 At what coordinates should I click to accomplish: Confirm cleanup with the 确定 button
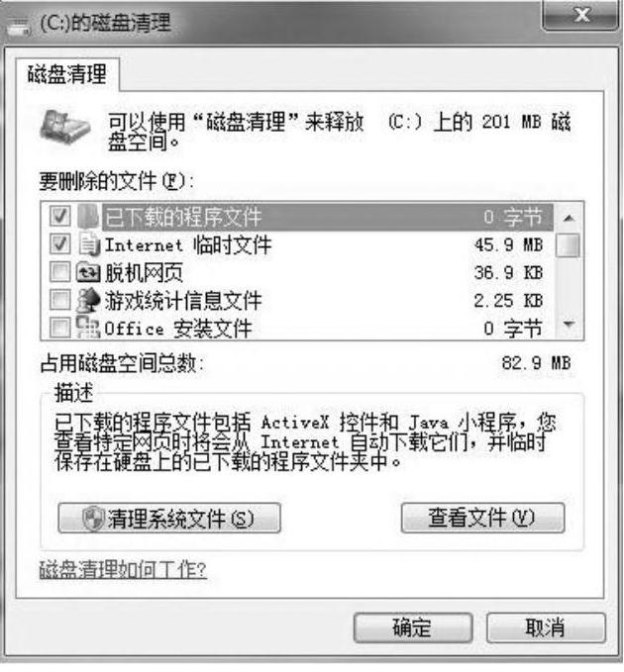413,627
